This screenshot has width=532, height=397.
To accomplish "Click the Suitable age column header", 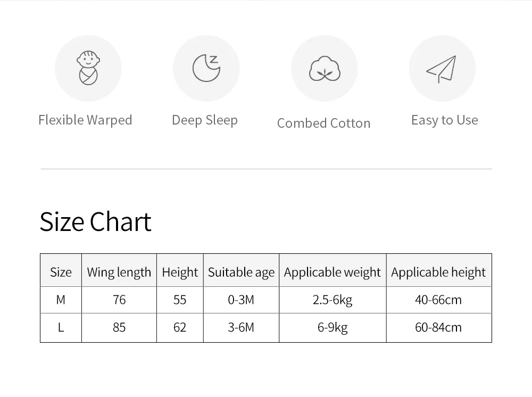I will 241,272.
